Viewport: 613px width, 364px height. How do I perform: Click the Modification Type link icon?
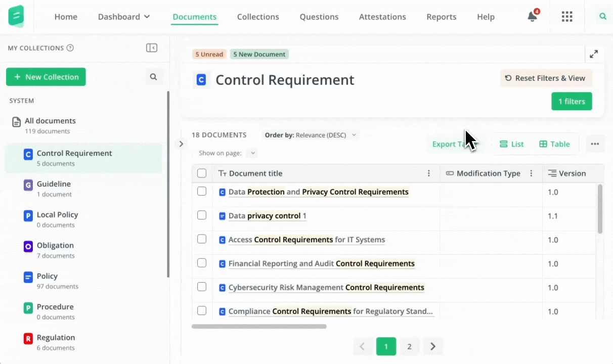click(x=450, y=173)
